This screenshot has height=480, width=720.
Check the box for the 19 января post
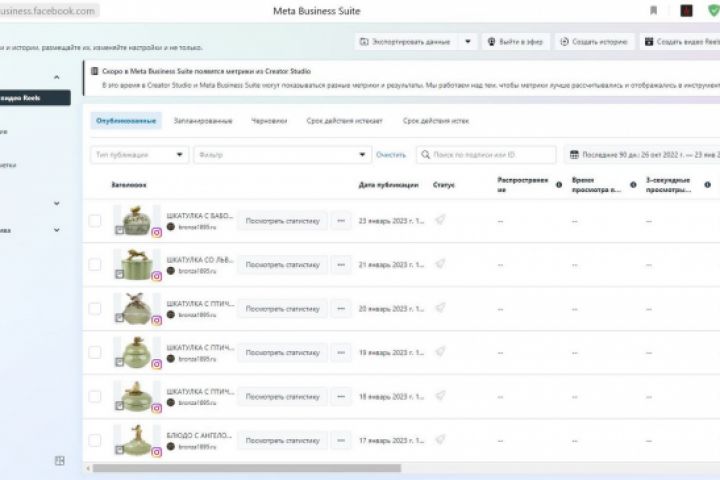(x=95, y=353)
